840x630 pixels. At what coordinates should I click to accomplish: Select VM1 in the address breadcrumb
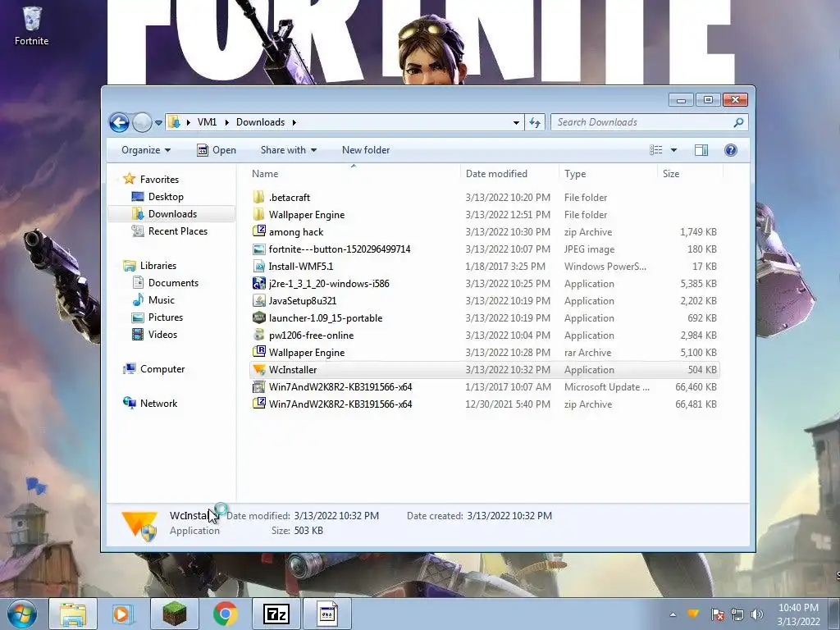point(207,122)
